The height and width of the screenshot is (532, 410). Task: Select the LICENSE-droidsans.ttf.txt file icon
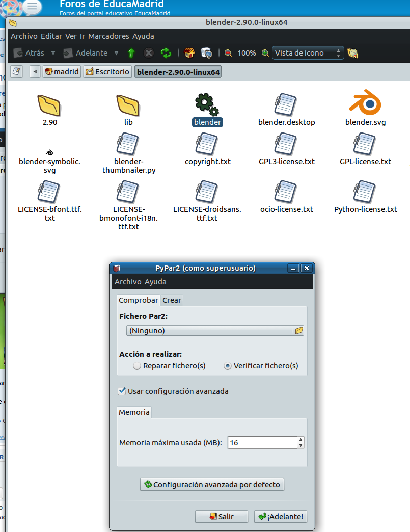206,192
